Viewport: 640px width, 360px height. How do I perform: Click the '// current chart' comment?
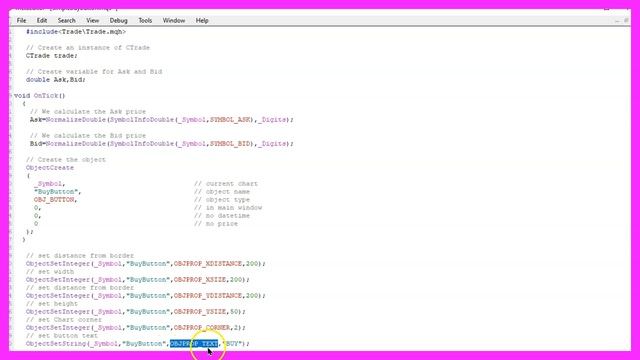(x=226, y=184)
